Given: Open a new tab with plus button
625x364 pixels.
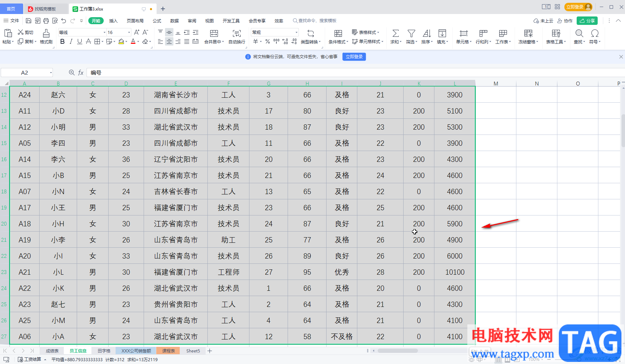Looking at the screenshot, I should [x=163, y=9].
